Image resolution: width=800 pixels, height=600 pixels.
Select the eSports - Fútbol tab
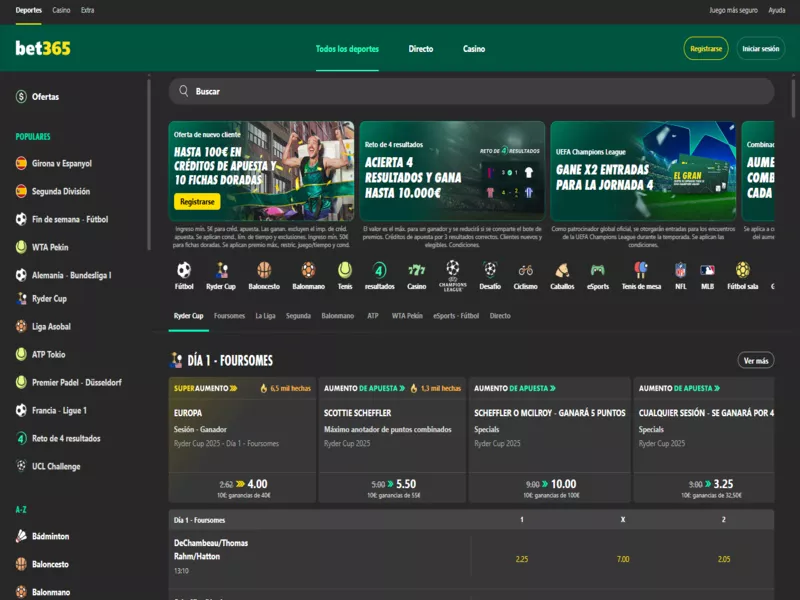click(x=456, y=316)
